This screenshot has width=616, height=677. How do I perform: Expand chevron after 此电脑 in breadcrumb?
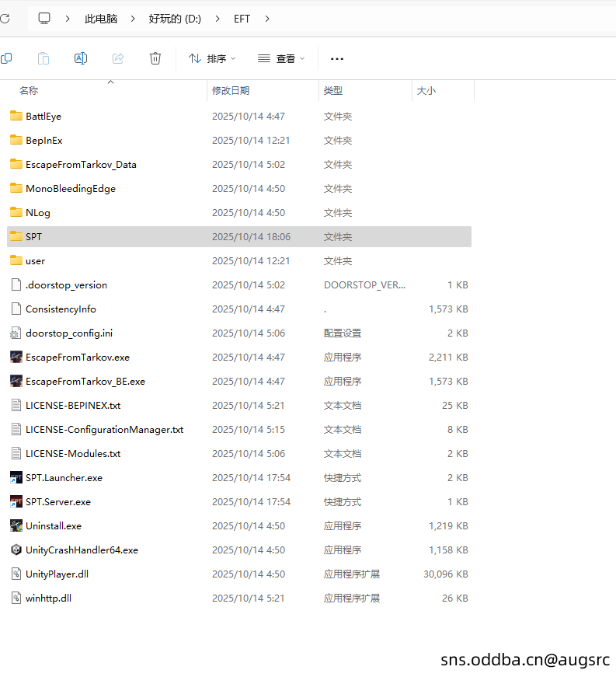click(134, 19)
